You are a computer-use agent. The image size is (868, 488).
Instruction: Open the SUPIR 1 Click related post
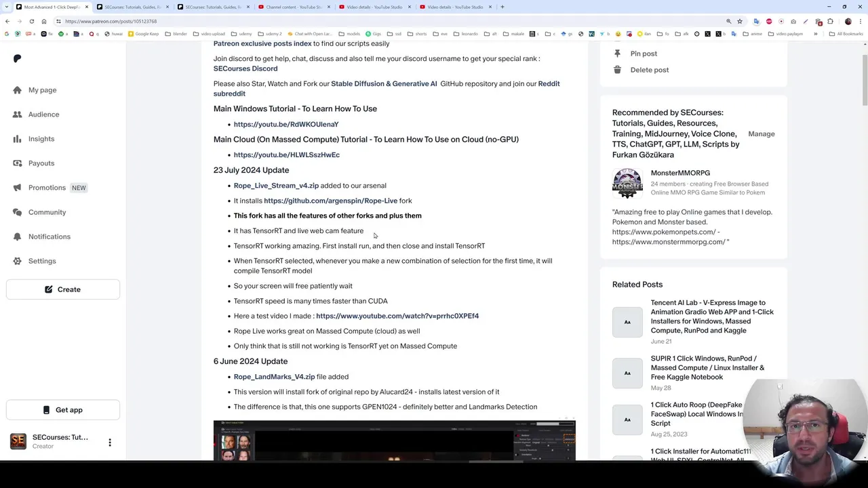coord(707,367)
